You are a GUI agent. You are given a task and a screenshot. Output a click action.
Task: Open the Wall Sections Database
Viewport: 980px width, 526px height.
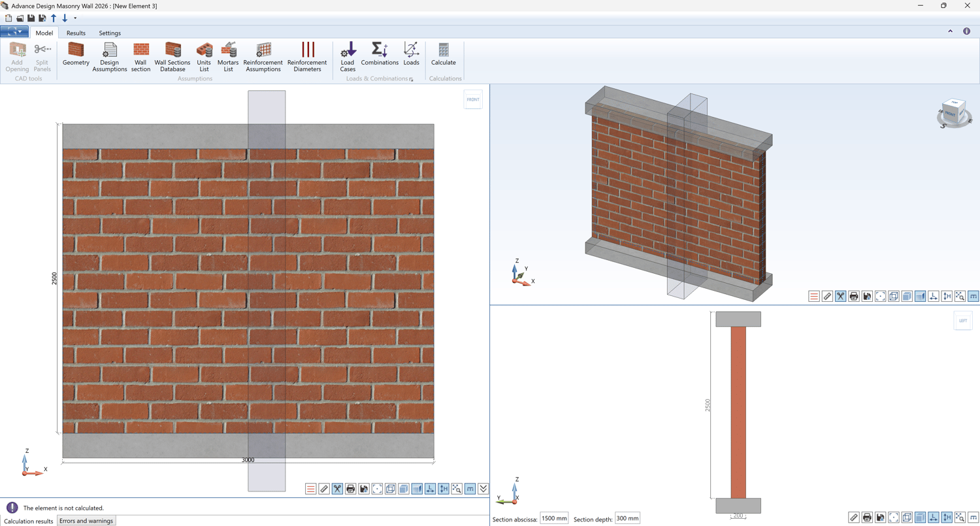coord(172,57)
